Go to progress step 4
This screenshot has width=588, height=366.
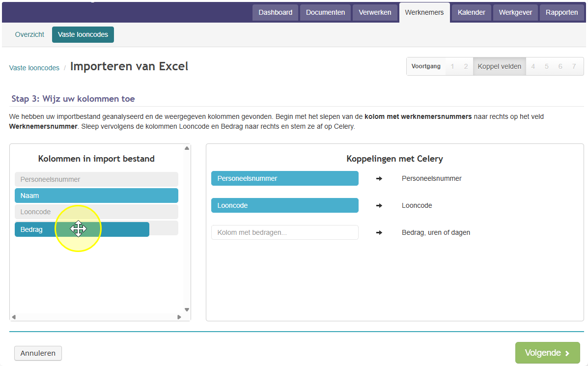point(533,66)
